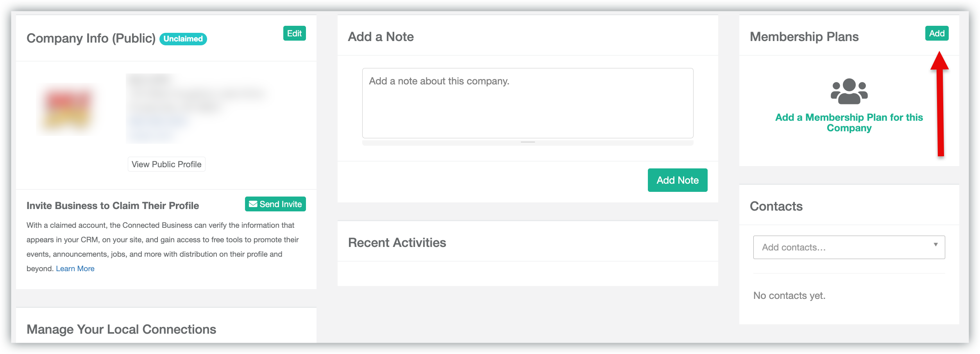Click the Contacts panel heading
The image size is (980, 354).
click(776, 206)
